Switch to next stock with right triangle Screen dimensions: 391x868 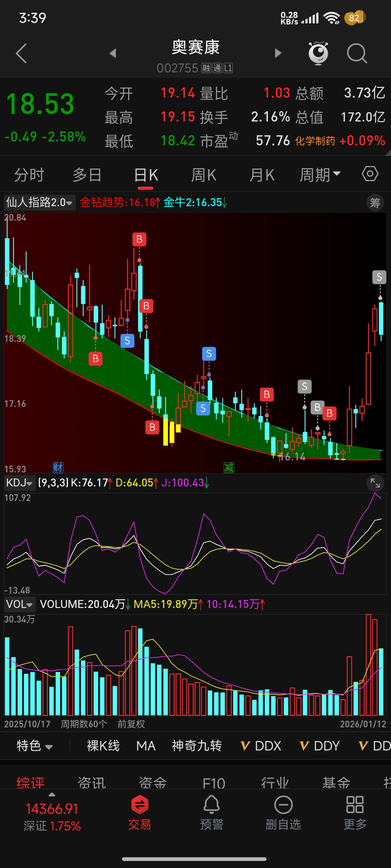278,54
